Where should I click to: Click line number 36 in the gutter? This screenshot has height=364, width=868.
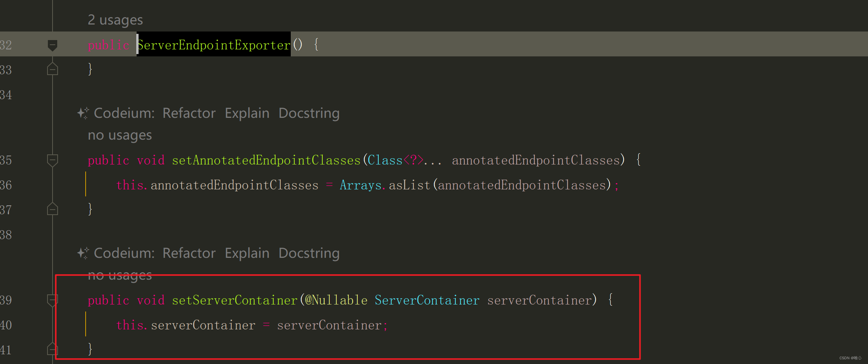6,185
